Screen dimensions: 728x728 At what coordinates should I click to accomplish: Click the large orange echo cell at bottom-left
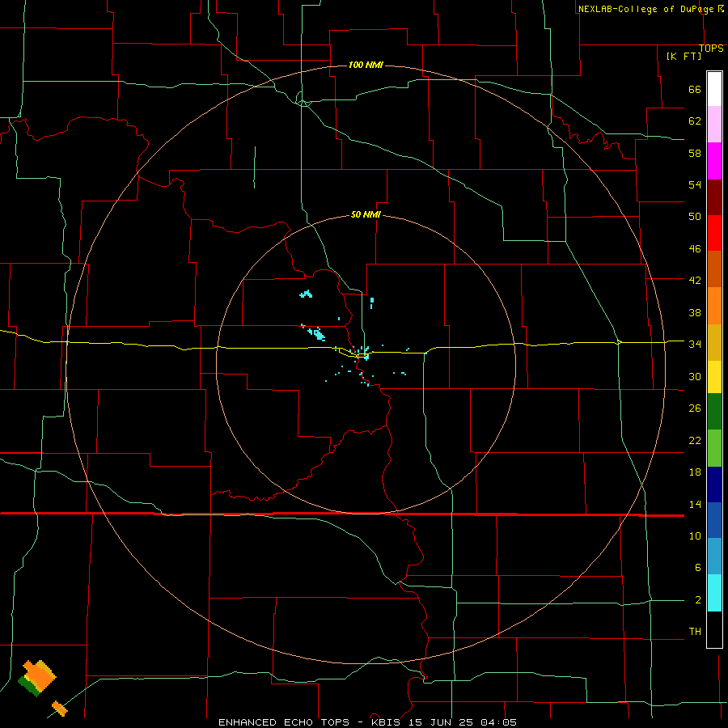38,677
